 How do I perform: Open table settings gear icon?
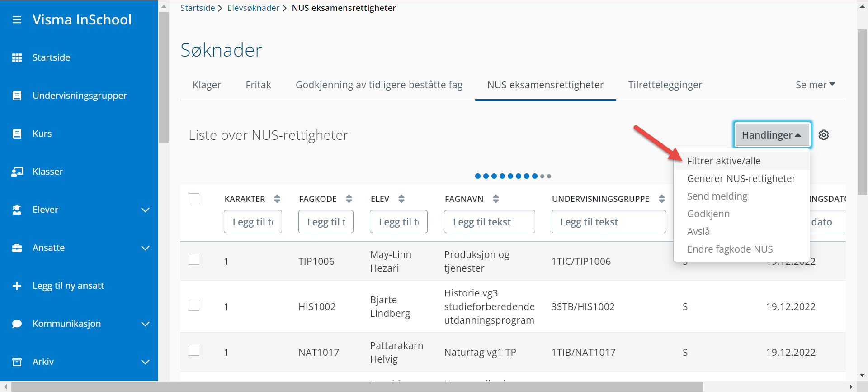(x=824, y=135)
